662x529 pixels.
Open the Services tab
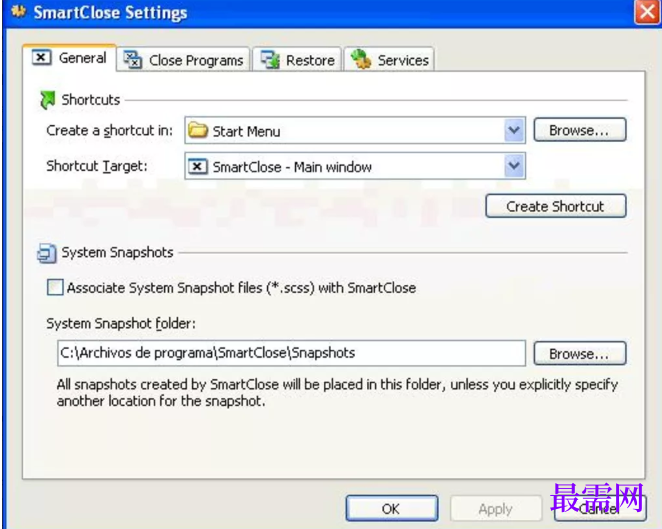389,60
